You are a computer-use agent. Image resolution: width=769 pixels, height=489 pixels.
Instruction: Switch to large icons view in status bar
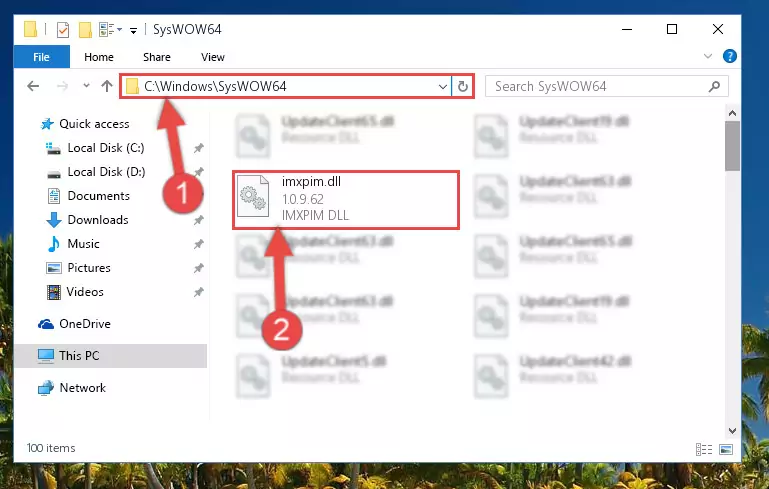(726, 449)
